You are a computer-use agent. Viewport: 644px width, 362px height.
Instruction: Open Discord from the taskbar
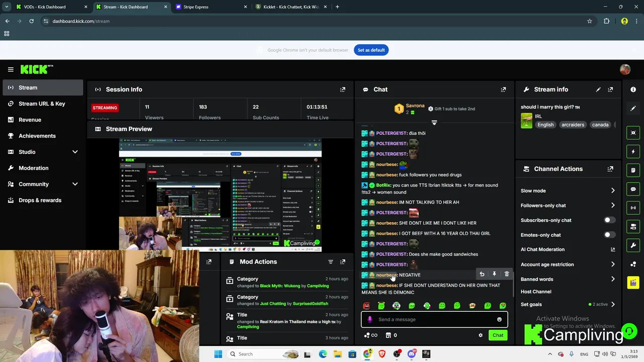[x=412, y=354]
